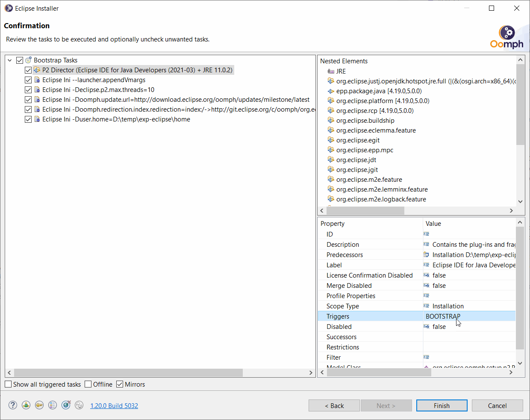Screen dimensions: 530x420
Task: Open SSH2 settings key icon
Action: click(39, 405)
